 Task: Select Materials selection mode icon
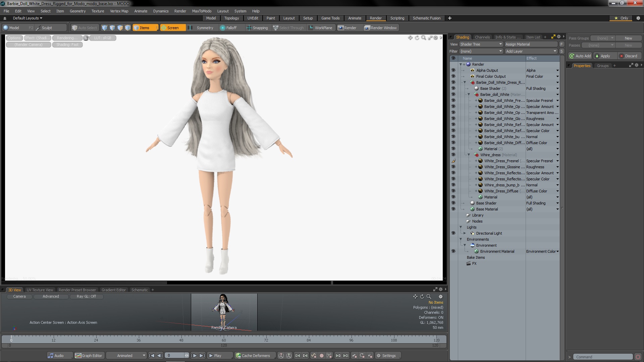(128, 28)
